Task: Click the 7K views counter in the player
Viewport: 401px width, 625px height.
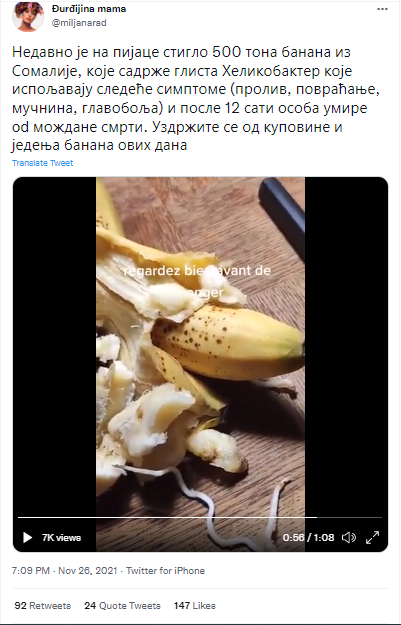Action: pos(61,538)
